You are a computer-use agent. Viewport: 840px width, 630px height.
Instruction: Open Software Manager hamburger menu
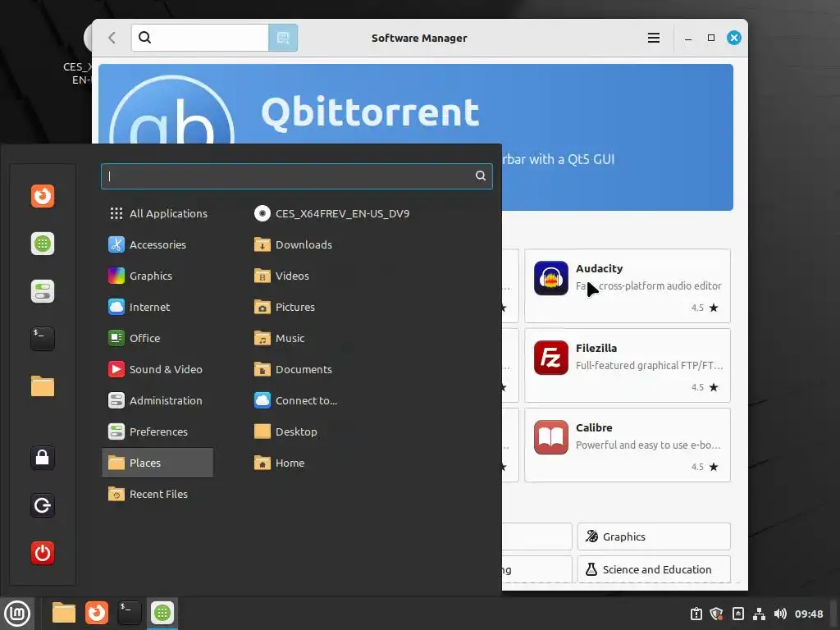pos(654,38)
